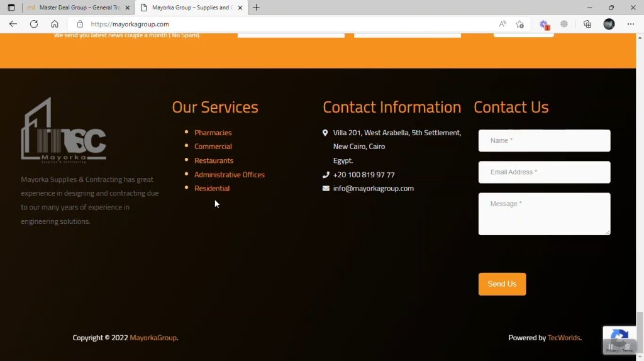
Task: Open the TecWorlds powered-by link
Action: (x=564, y=338)
